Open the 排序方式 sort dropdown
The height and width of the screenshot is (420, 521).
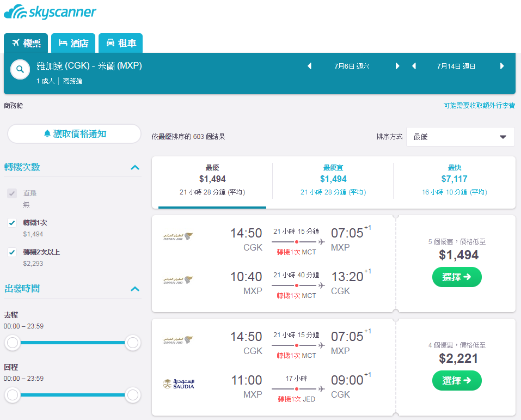tap(460, 137)
